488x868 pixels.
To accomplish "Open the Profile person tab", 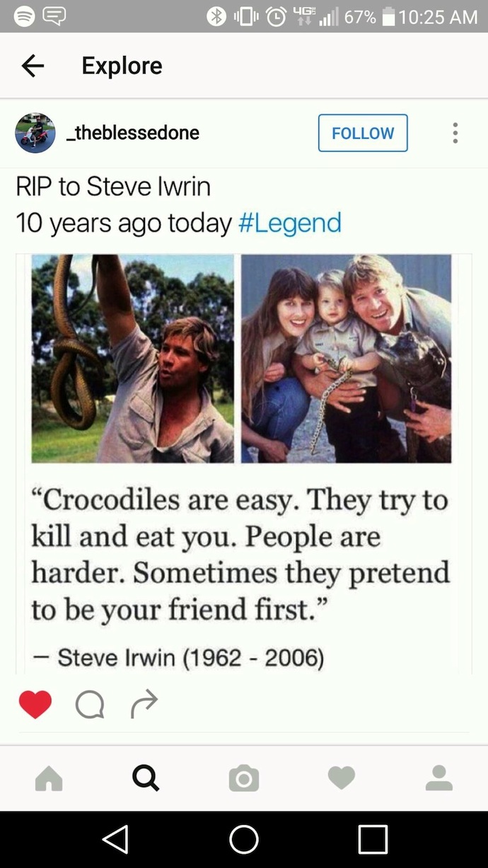I will [438, 778].
